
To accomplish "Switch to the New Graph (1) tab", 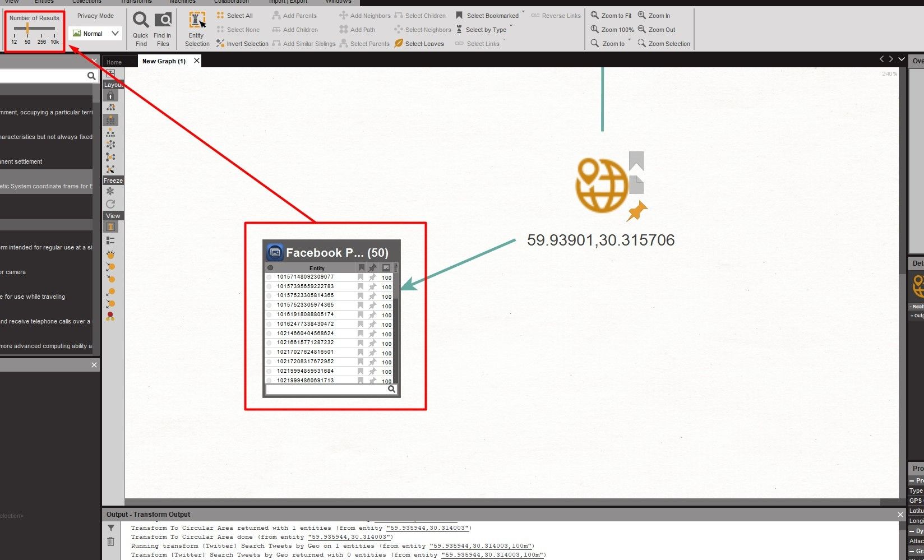I will pos(164,61).
